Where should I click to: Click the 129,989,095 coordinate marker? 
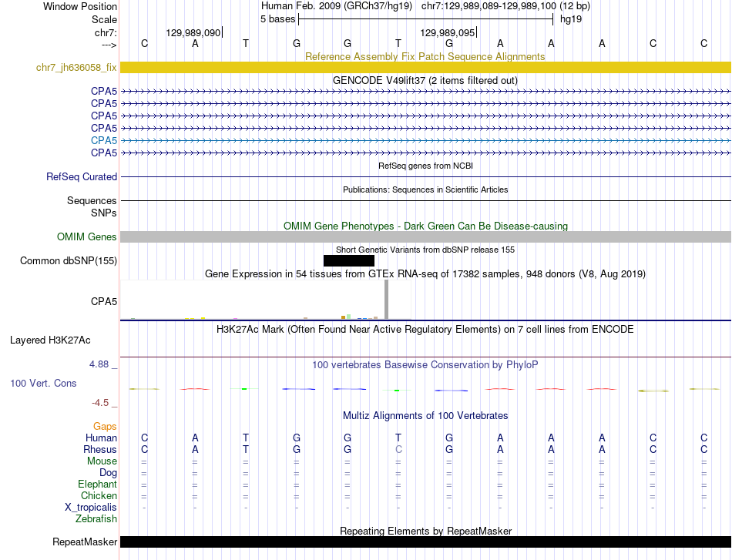coord(448,32)
